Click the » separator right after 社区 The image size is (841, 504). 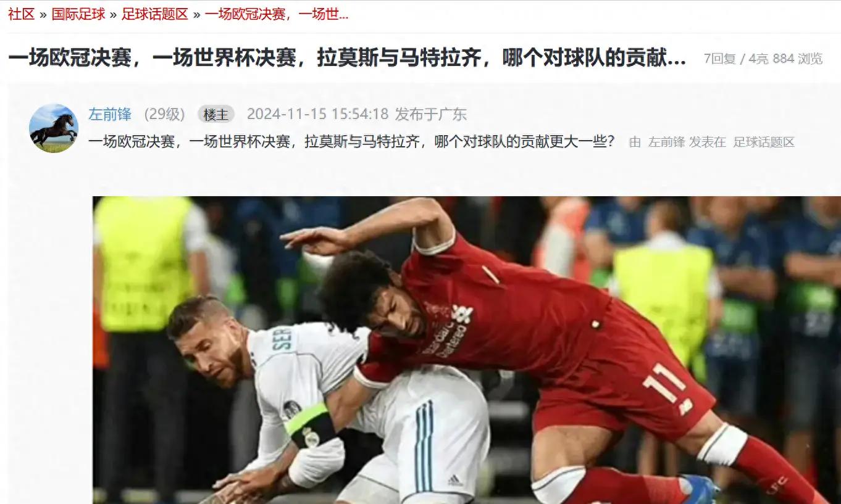43,14
